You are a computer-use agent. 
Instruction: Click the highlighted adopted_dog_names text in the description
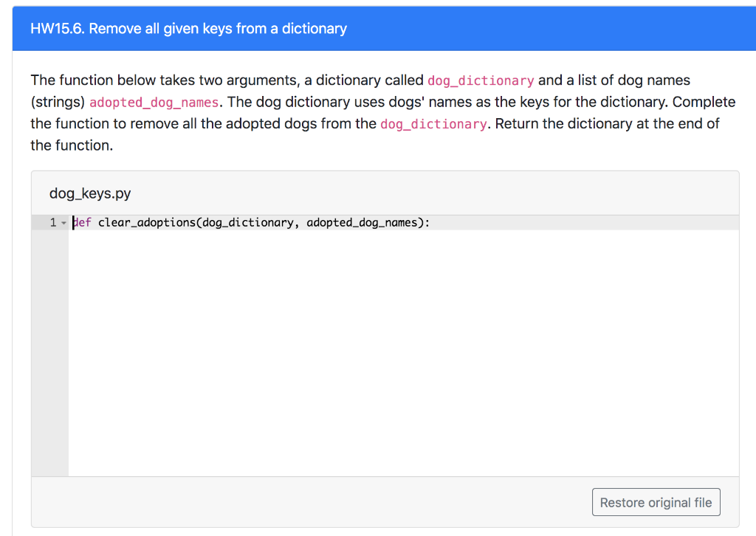pyautogui.click(x=154, y=102)
